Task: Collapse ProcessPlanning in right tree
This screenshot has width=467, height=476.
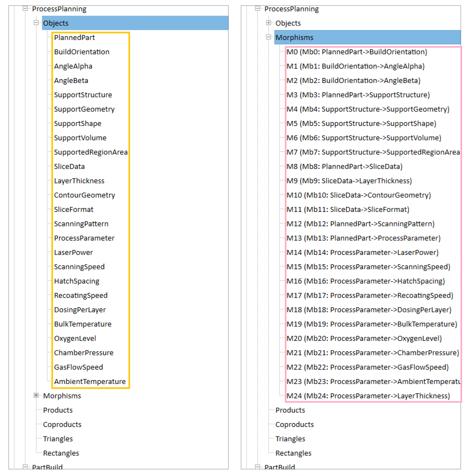Action: (257, 9)
